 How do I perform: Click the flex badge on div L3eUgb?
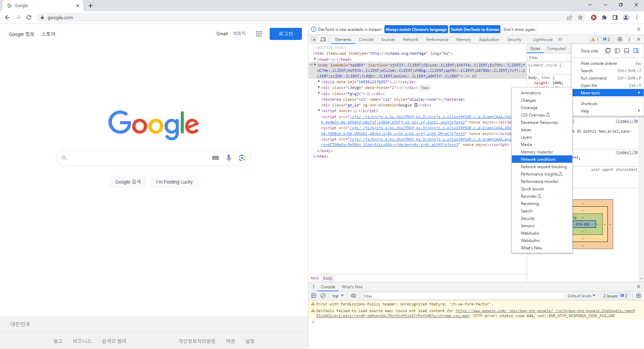425,88
